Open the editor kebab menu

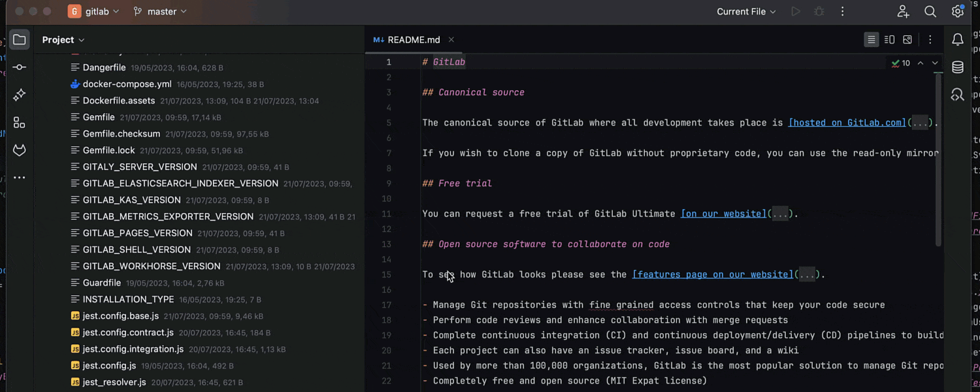930,39
